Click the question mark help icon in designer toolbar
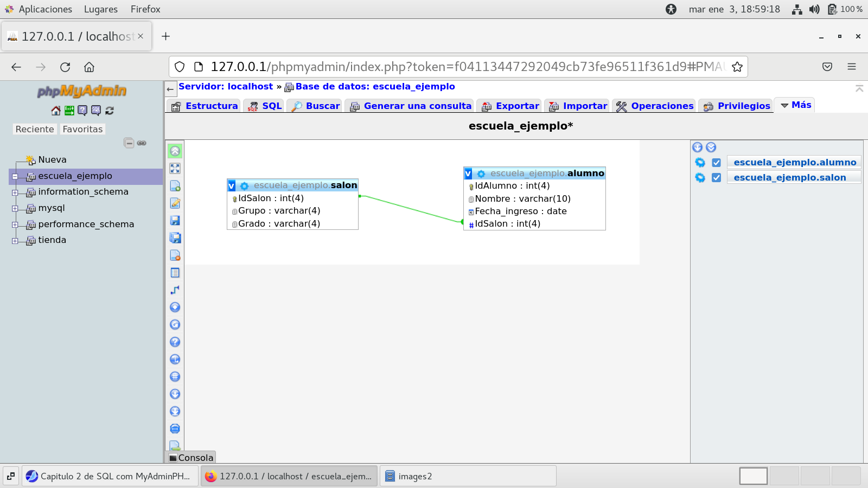The image size is (868, 488). tap(175, 342)
